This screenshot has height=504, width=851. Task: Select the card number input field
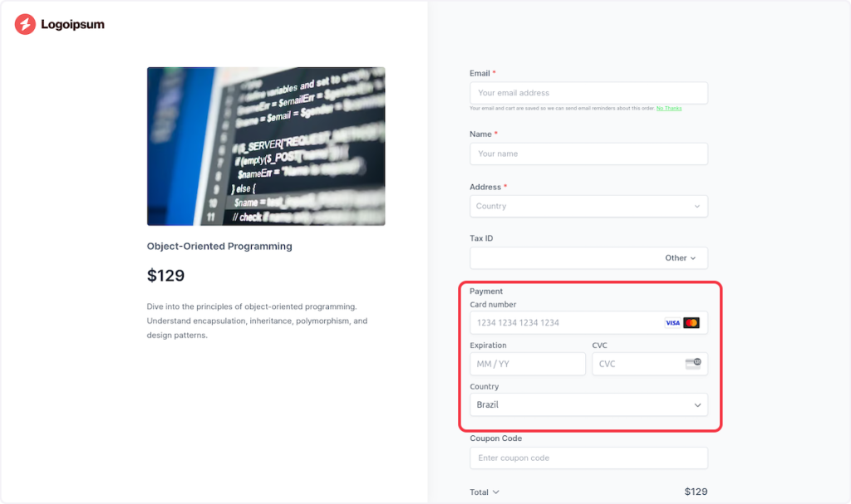coord(565,323)
